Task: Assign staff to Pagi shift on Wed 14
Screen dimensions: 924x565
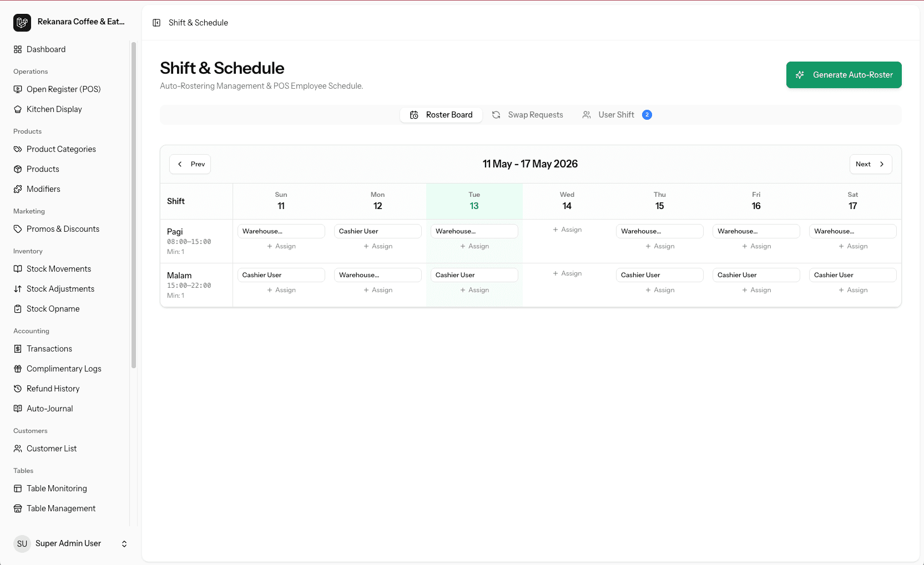Action: pyautogui.click(x=567, y=230)
